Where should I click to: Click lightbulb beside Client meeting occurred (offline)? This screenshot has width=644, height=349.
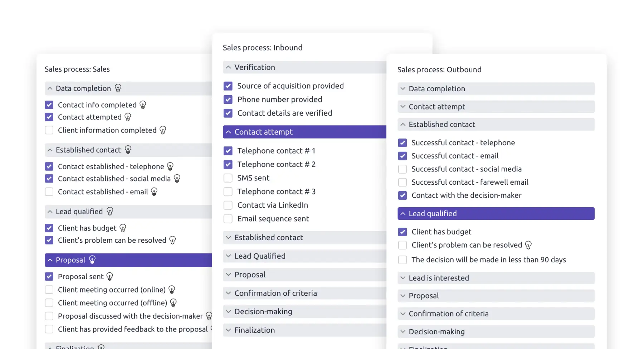174,303
